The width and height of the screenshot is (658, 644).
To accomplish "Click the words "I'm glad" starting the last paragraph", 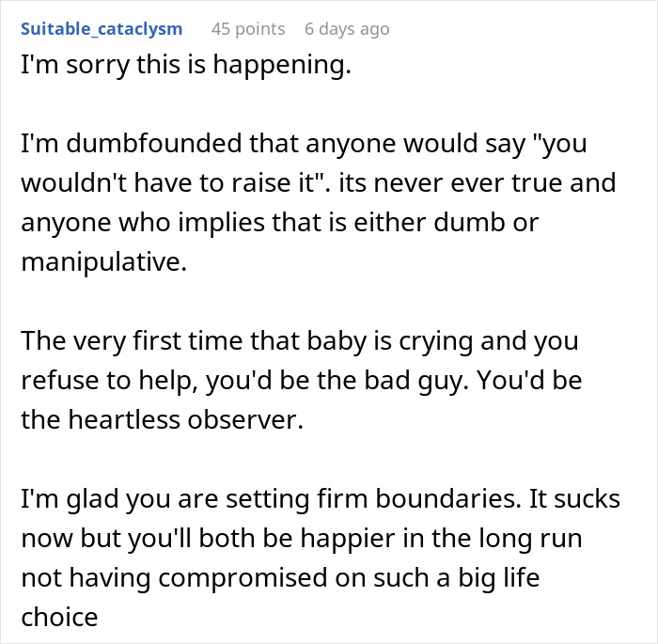I will [70, 498].
